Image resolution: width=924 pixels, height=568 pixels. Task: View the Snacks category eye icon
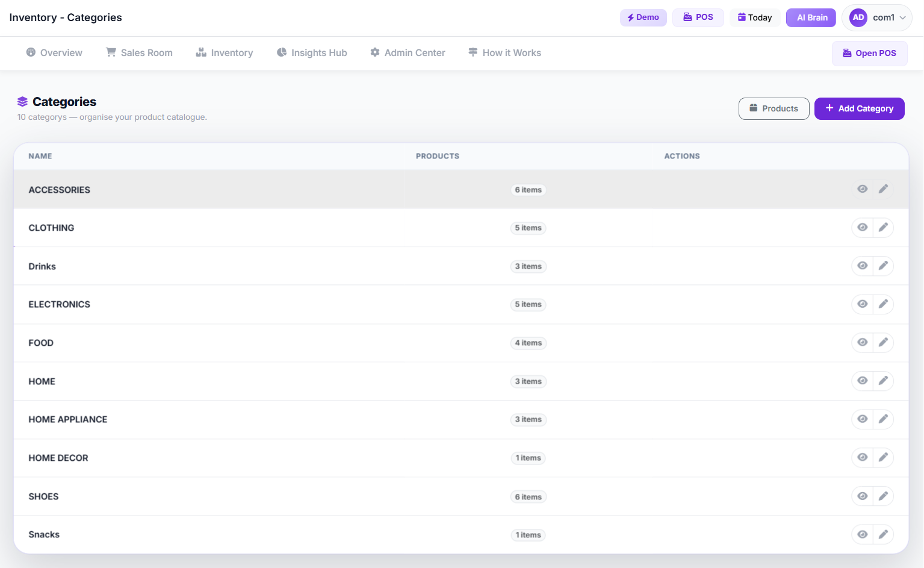point(863,534)
